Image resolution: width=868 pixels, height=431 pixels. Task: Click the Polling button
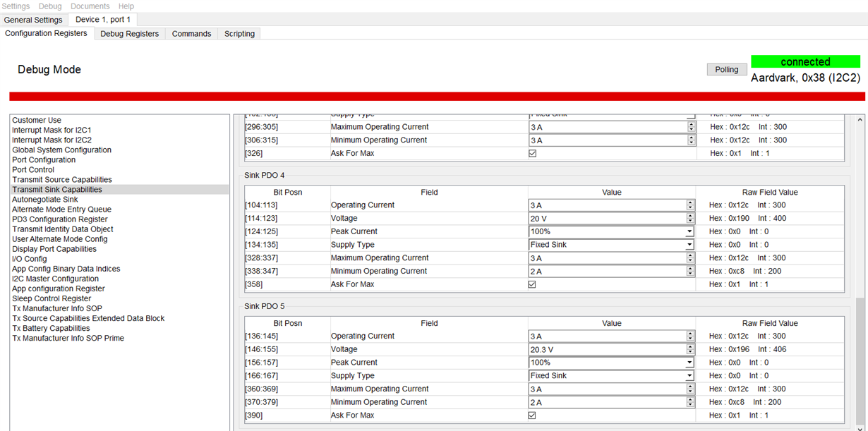[726, 69]
